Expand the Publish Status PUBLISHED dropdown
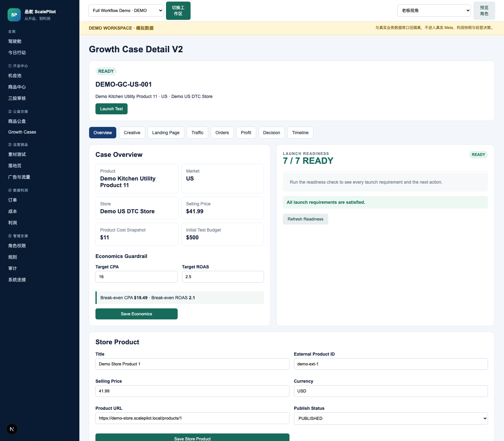The image size is (504, 441). (x=391, y=418)
